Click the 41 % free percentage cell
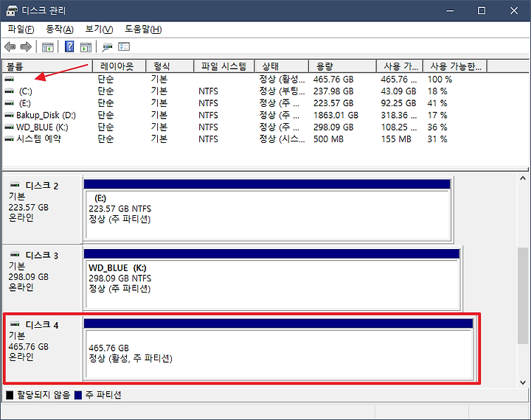531x420 pixels. click(437, 103)
